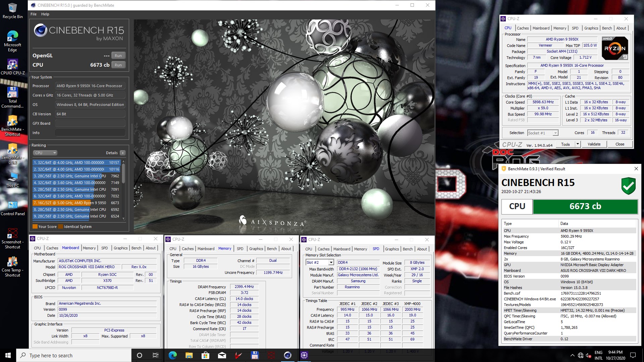The image size is (644, 362).
Task: Switch to Caches tab in top-right CPU-Z
Action: pyautogui.click(x=523, y=28)
